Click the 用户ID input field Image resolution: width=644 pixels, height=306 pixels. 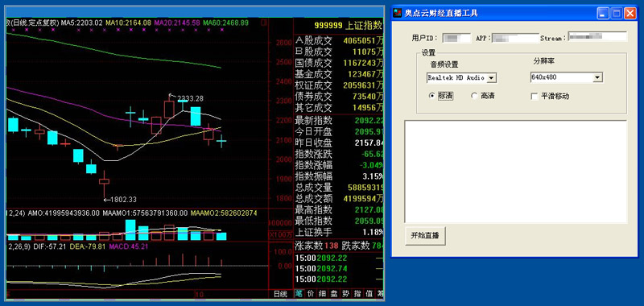456,38
